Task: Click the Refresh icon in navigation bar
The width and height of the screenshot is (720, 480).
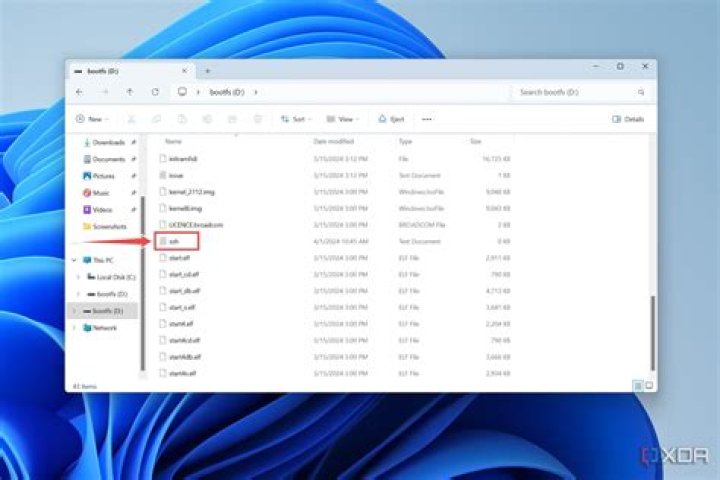Action: point(153,92)
